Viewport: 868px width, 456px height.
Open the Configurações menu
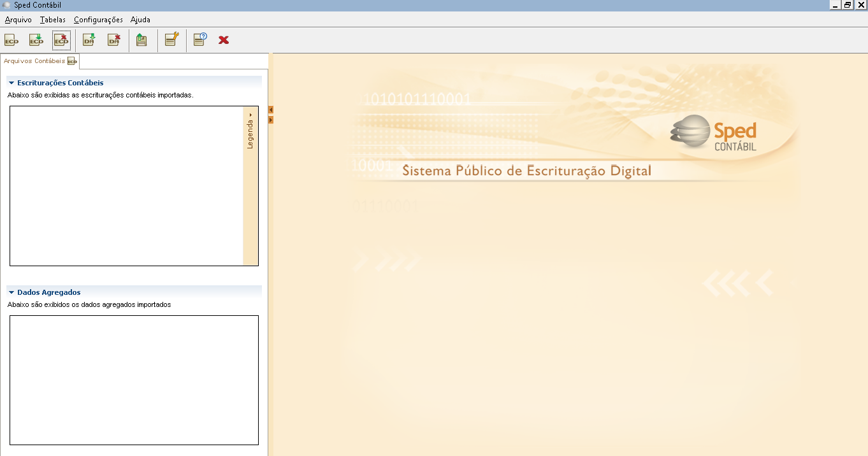[x=98, y=20]
